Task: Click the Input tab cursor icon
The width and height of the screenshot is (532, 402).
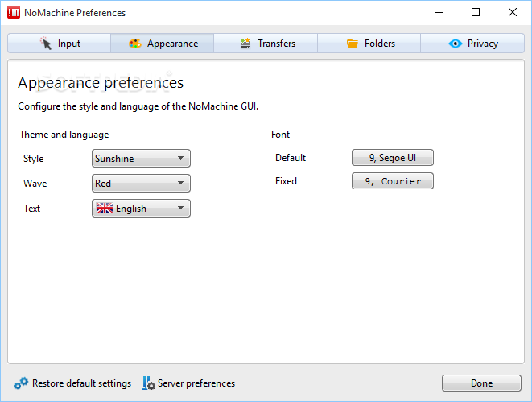Action: 46,44
